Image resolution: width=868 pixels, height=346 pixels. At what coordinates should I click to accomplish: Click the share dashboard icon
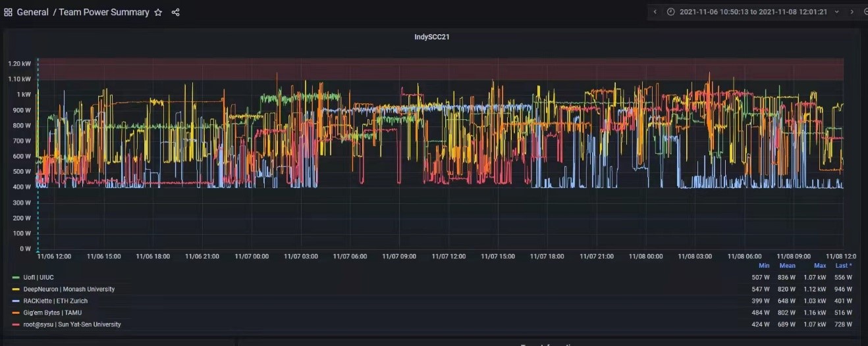(175, 12)
